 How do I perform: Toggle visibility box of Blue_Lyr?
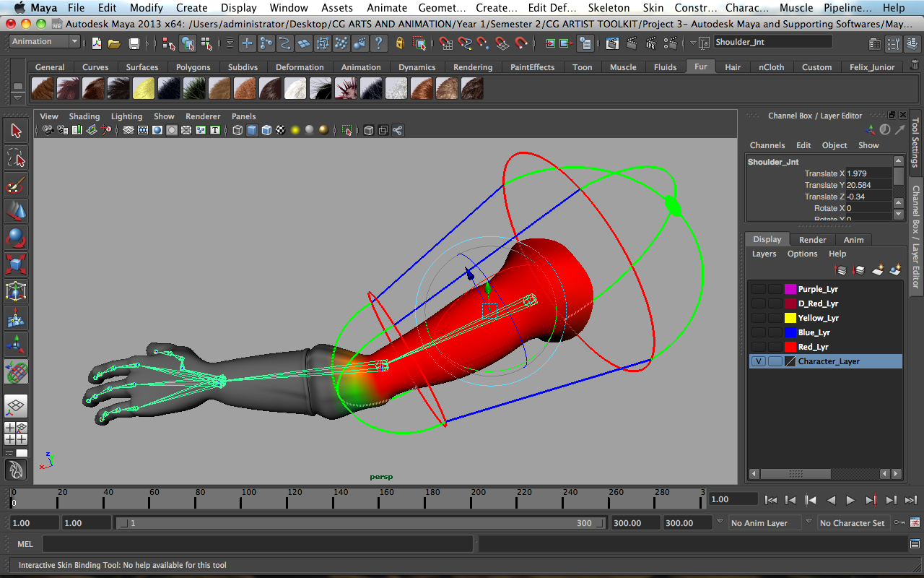pyautogui.click(x=758, y=332)
